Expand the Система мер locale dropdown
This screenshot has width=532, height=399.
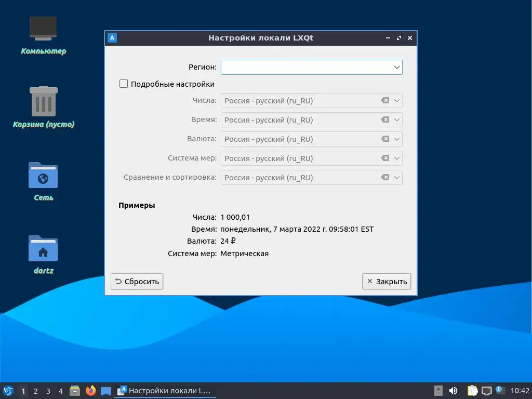coord(396,158)
